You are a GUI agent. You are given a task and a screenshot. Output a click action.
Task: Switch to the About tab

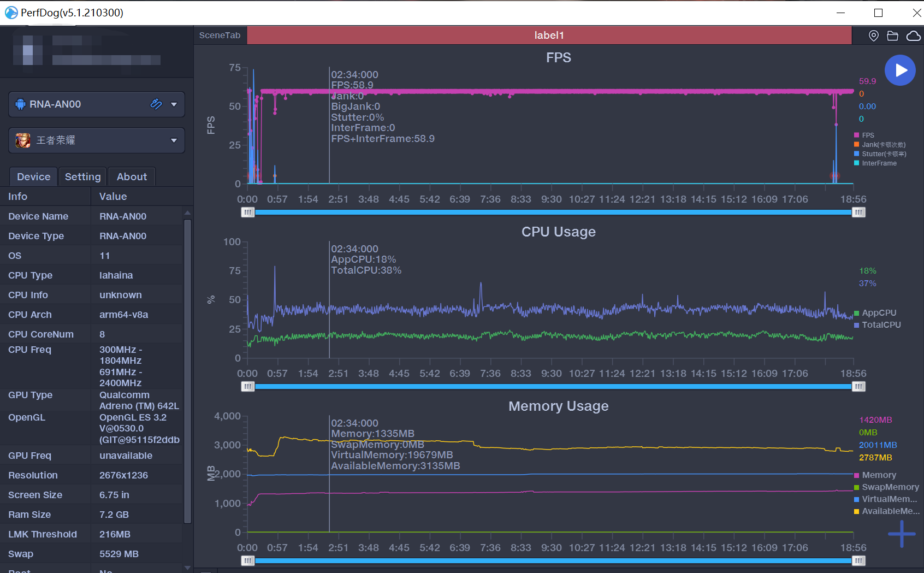click(x=132, y=177)
